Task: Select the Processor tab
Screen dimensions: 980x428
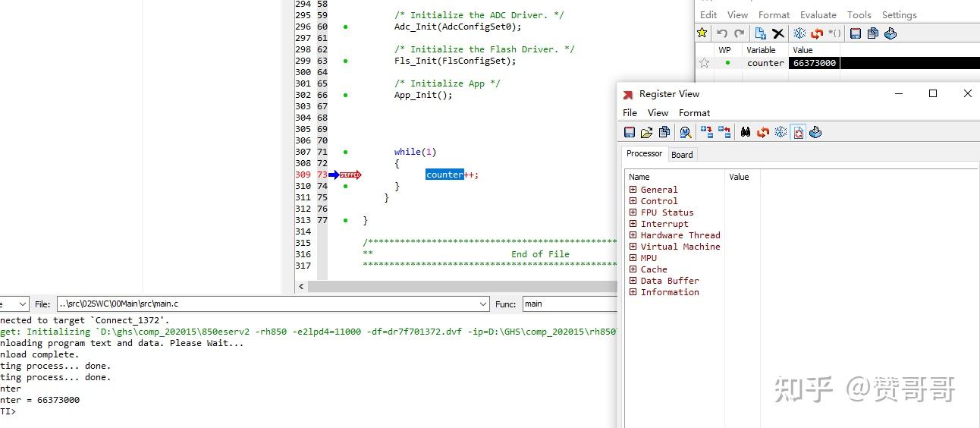Action: [644, 153]
